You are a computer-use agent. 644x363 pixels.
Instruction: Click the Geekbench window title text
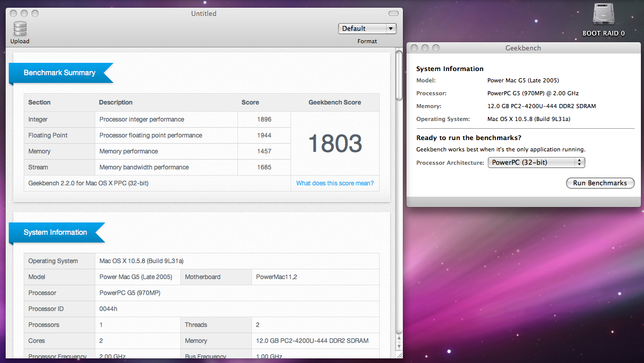point(523,48)
